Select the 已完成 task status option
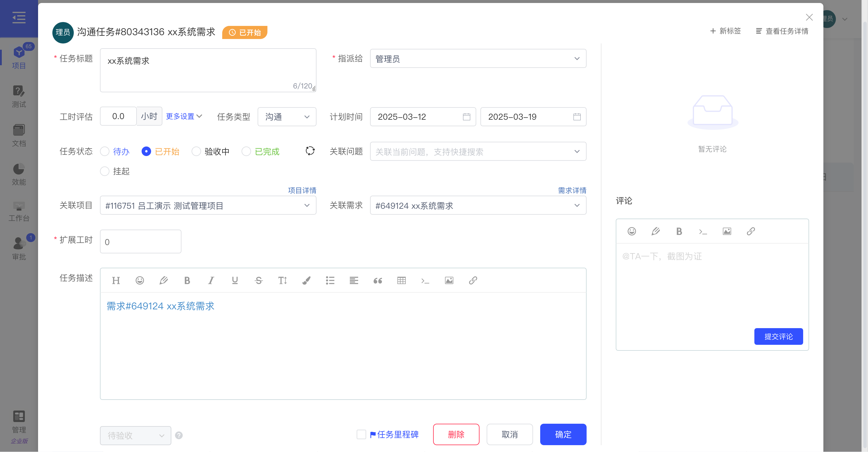 pyautogui.click(x=246, y=152)
